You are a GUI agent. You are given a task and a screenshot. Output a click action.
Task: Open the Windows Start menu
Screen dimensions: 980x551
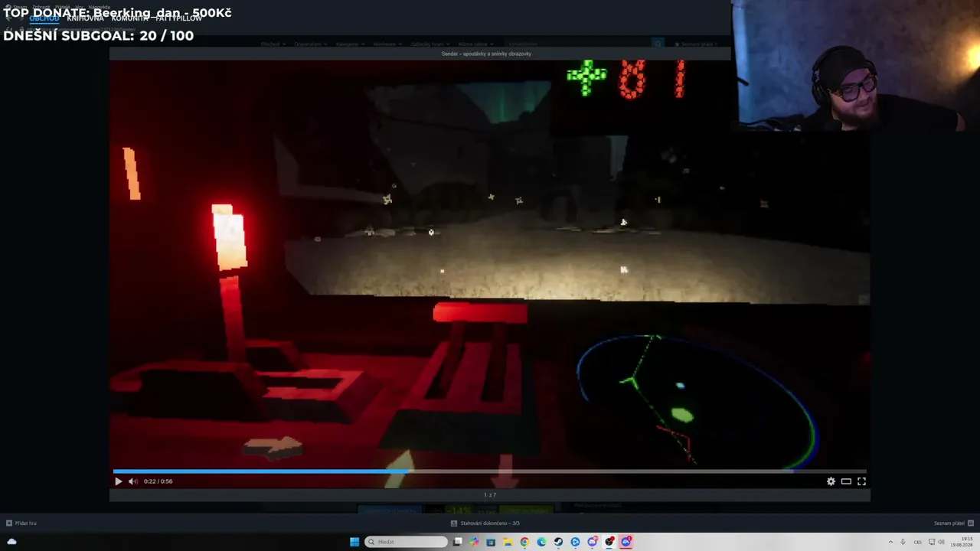354,542
